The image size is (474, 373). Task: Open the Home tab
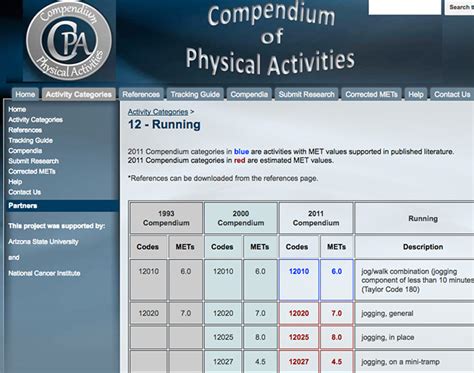tap(25, 94)
